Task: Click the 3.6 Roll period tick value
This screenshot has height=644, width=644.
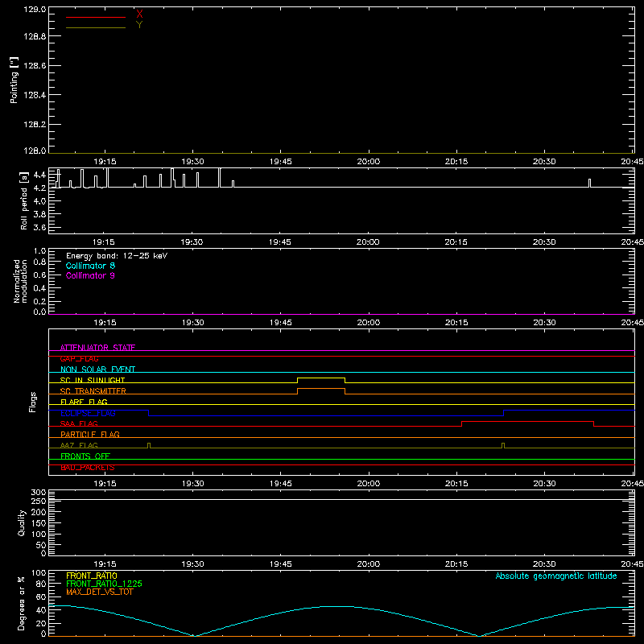Action: click(x=39, y=227)
